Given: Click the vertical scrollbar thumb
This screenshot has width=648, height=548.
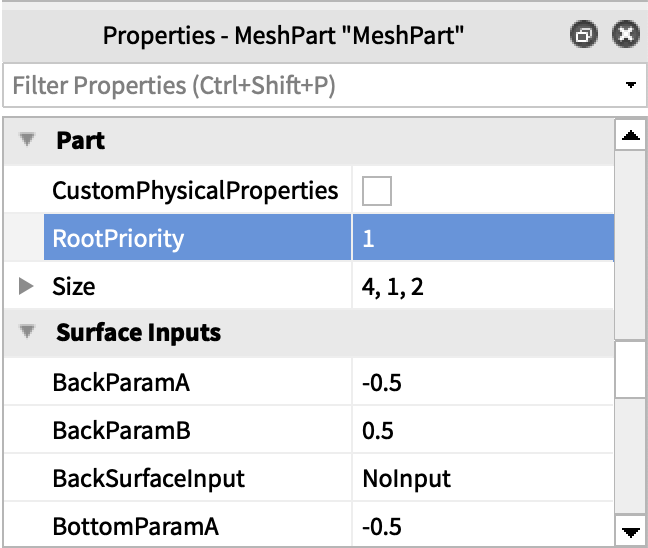Looking at the screenshot, I should pos(630,368).
